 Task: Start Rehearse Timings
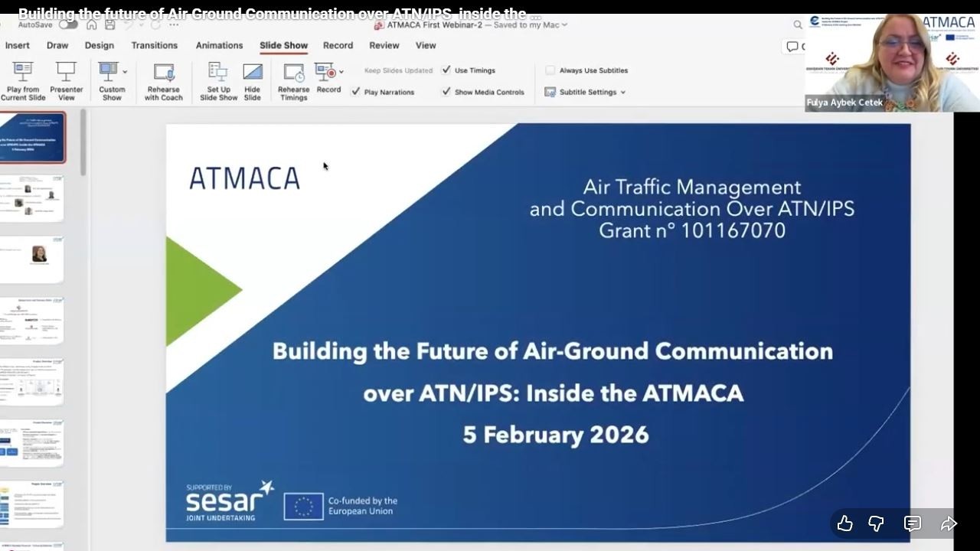(x=293, y=81)
